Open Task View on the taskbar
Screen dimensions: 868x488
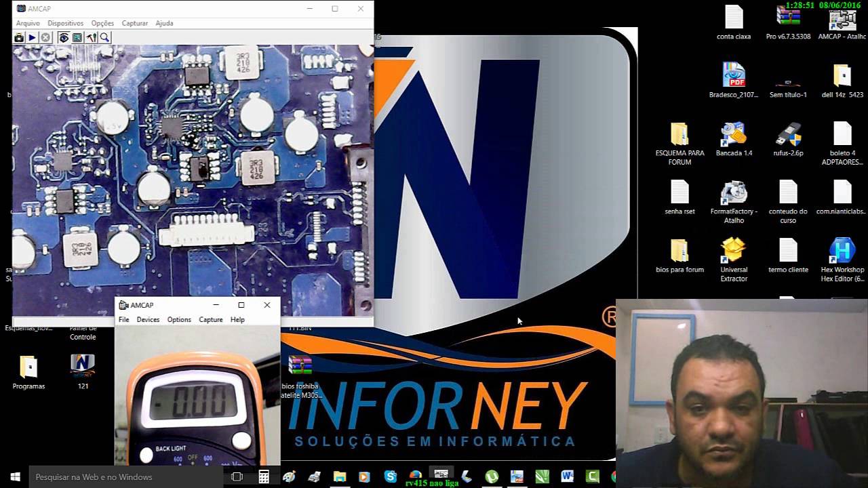click(x=237, y=476)
